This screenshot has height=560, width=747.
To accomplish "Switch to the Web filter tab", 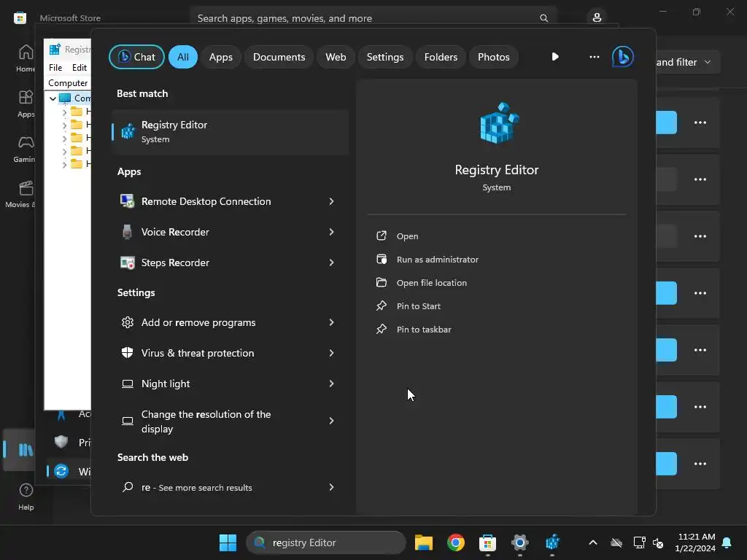I will tap(336, 57).
